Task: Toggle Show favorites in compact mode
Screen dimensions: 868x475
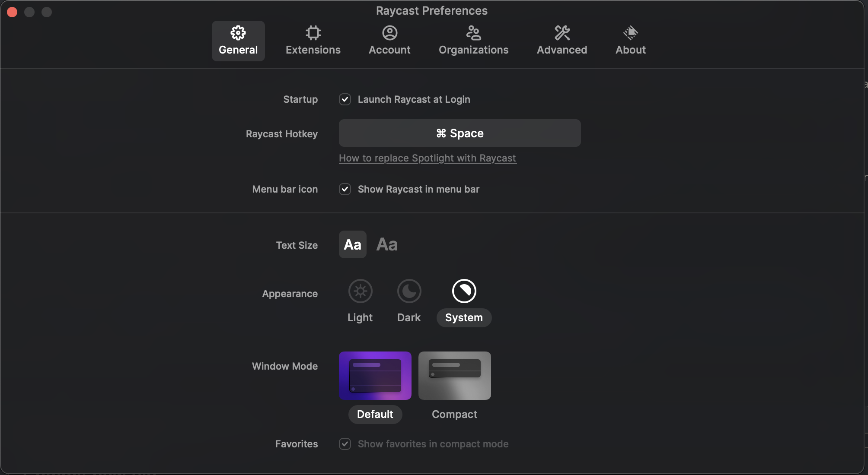Action: tap(345, 444)
